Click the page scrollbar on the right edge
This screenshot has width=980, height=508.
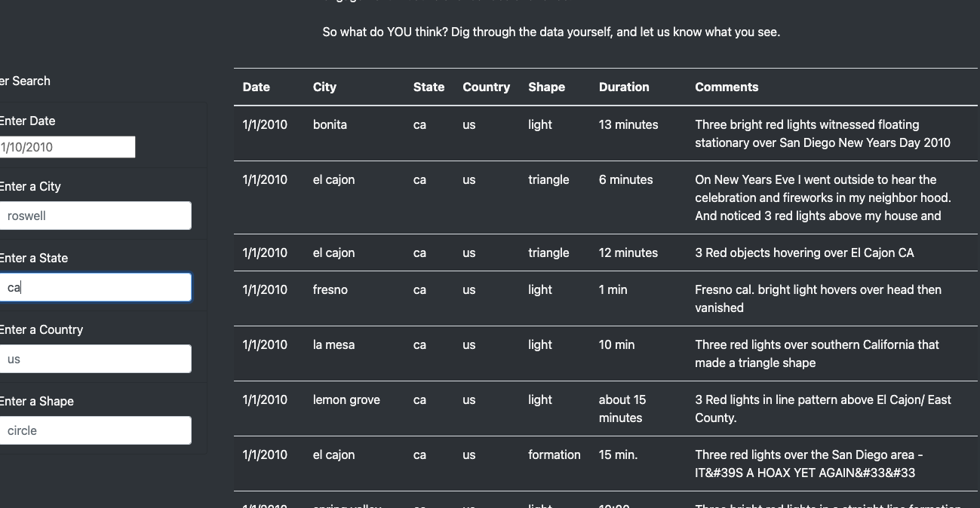977,226
